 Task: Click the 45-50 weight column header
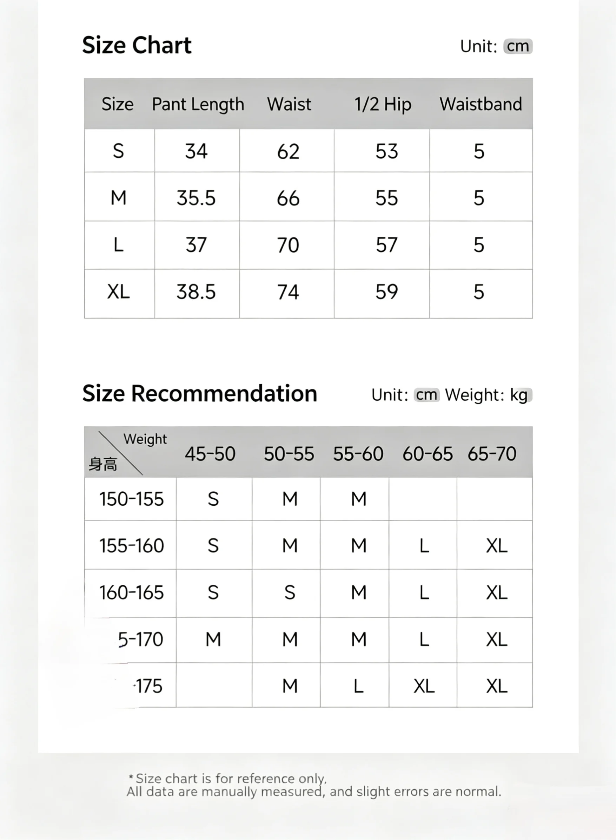point(210,454)
